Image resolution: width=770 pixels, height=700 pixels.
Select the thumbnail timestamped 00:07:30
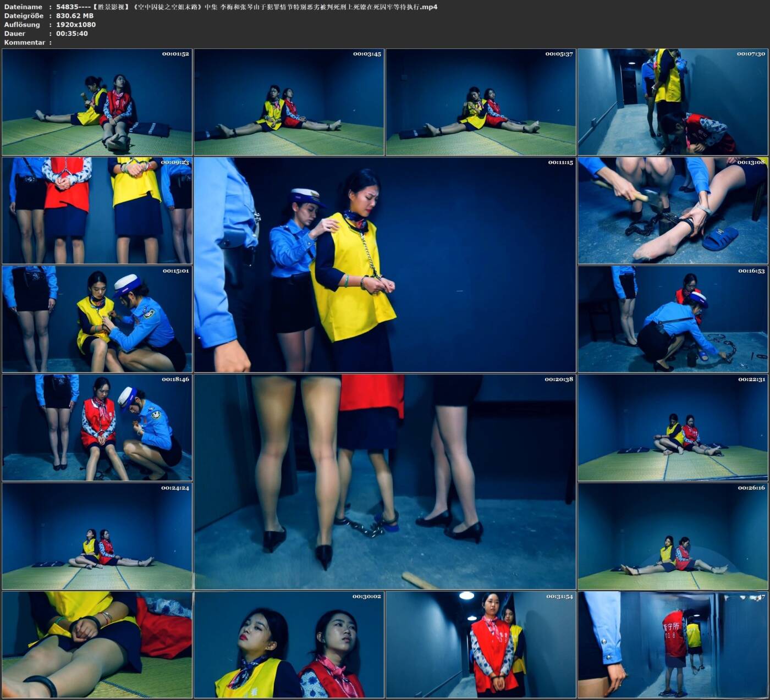click(x=673, y=102)
